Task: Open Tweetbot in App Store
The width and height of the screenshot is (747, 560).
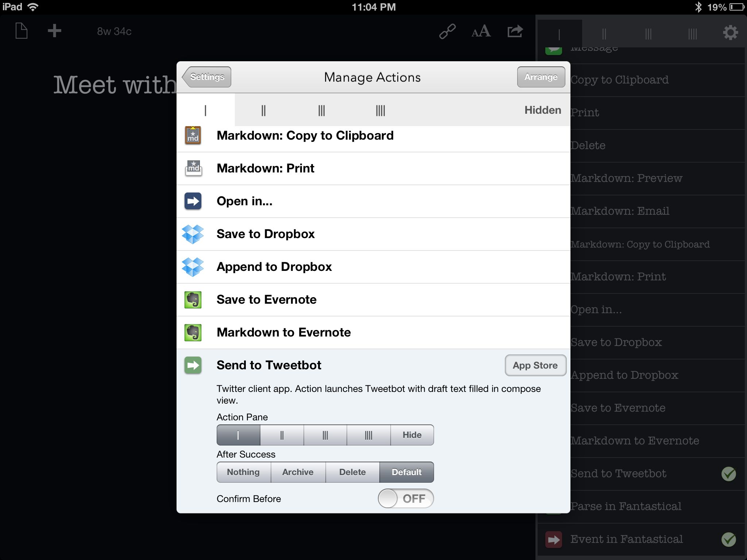Action: coord(535,365)
